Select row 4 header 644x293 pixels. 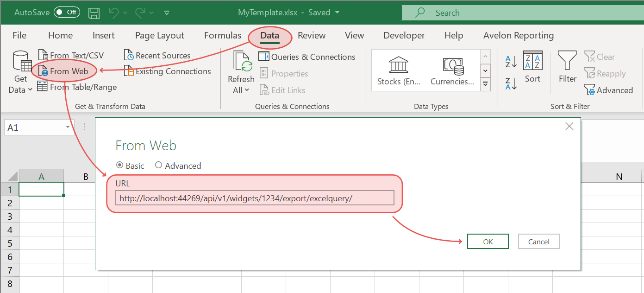click(x=10, y=230)
